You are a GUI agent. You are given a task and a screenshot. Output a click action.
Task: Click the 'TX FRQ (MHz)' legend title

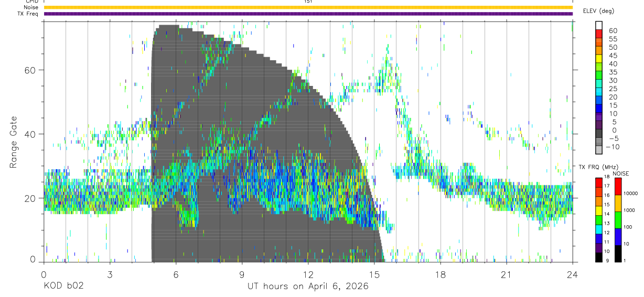(598, 167)
